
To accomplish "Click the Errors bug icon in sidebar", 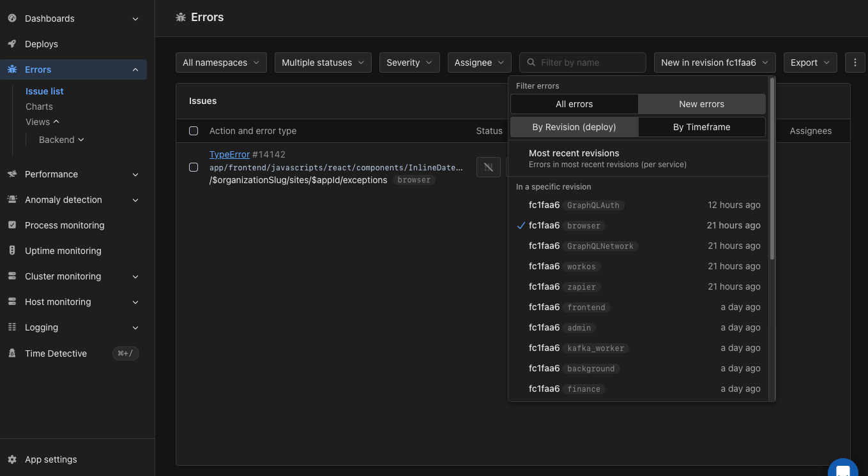I will (x=12, y=70).
